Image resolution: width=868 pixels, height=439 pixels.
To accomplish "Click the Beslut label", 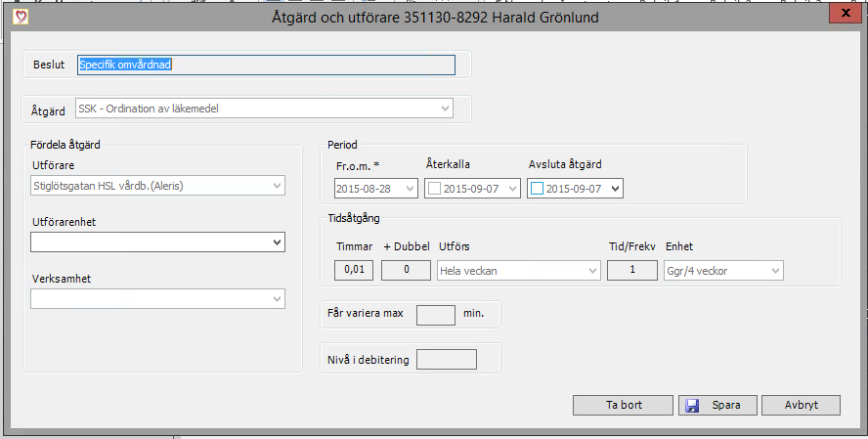I will [x=49, y=65].
